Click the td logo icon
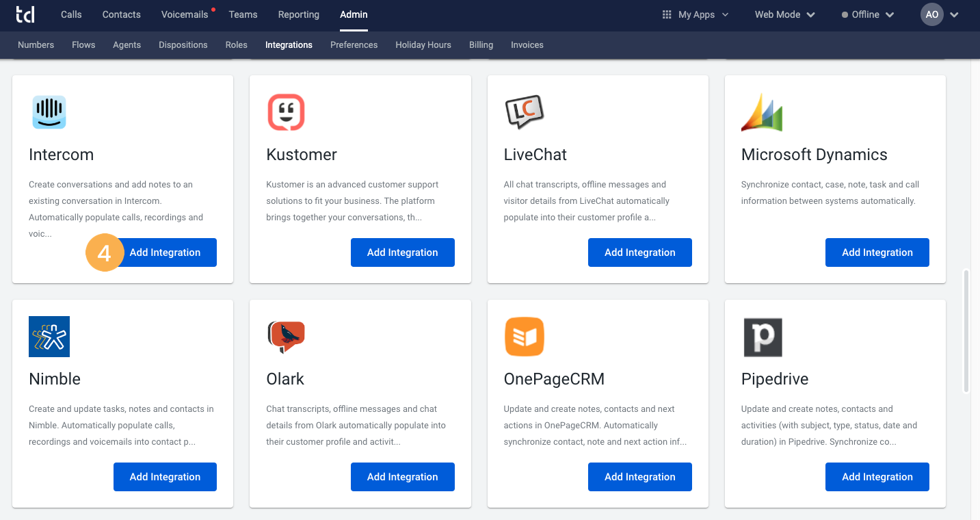 coord(25,14)
